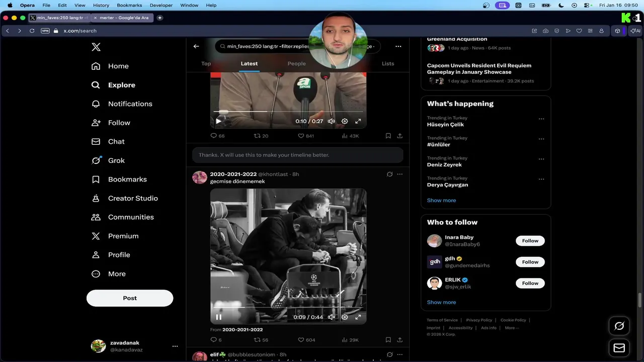Go to Home in sidebar
This screenshot has width=644, height=362.
pos(110,66)
